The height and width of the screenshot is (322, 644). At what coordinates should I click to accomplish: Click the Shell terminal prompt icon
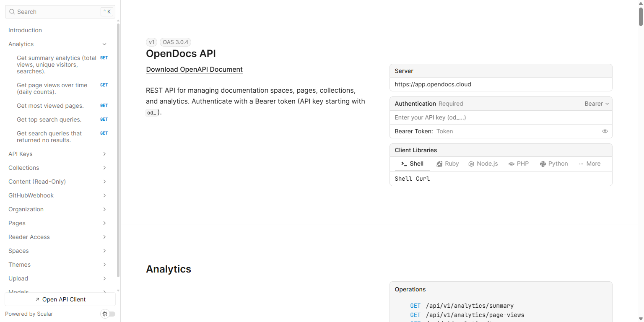pos(404,164)
